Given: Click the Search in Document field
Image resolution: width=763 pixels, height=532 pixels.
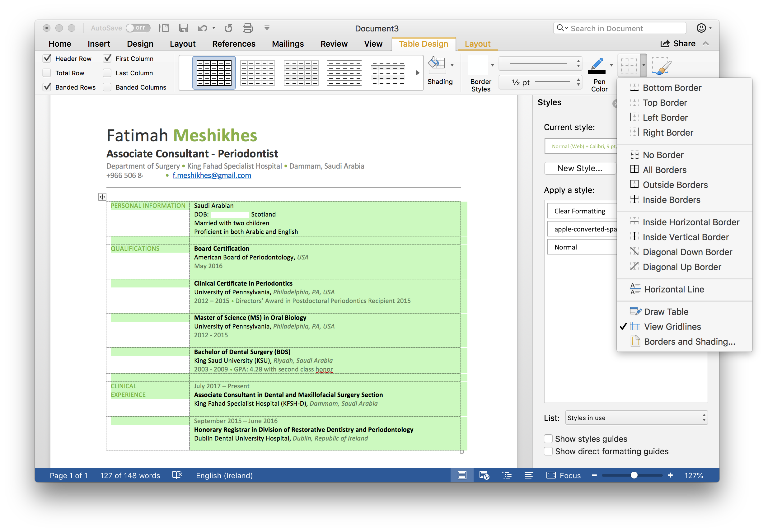Looking at the screenshot, I should click(x=620, y=28).
